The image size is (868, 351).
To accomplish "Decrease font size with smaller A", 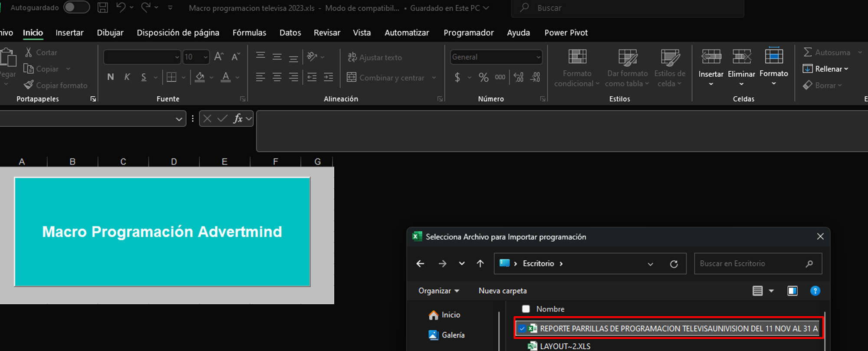I will point(236,57).
